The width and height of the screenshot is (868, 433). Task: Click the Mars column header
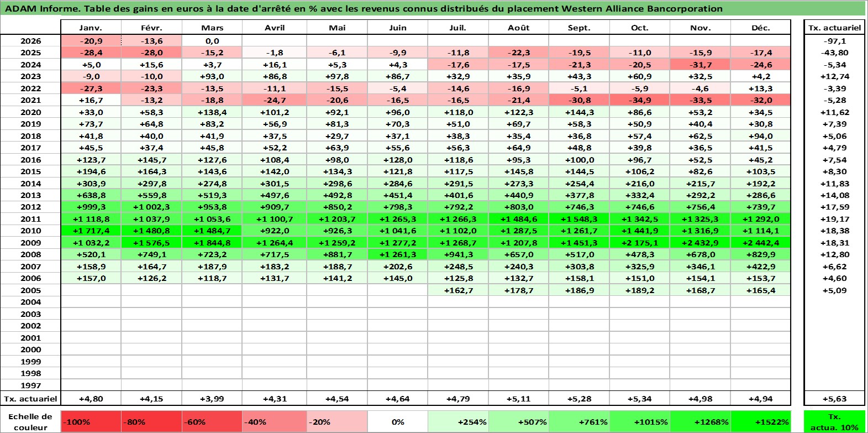(x=212, y=28)
